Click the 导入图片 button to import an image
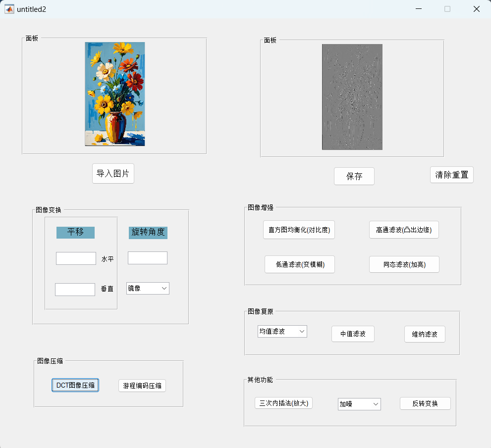 (x=113, y=173)
